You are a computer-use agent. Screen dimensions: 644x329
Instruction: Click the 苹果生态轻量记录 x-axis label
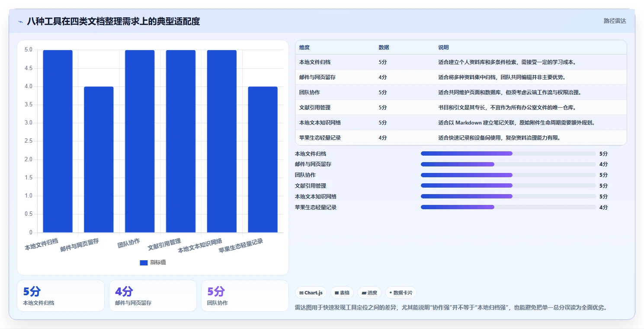(241, 246)
